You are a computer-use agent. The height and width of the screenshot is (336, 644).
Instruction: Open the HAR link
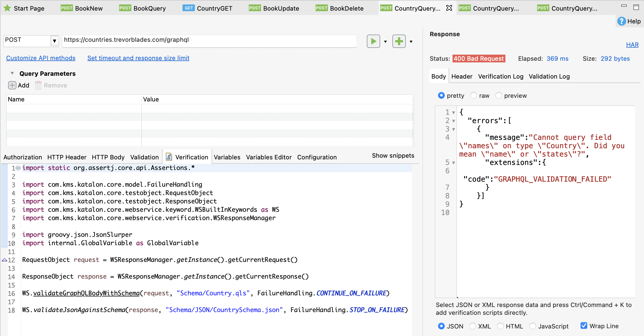coord(632,45)
